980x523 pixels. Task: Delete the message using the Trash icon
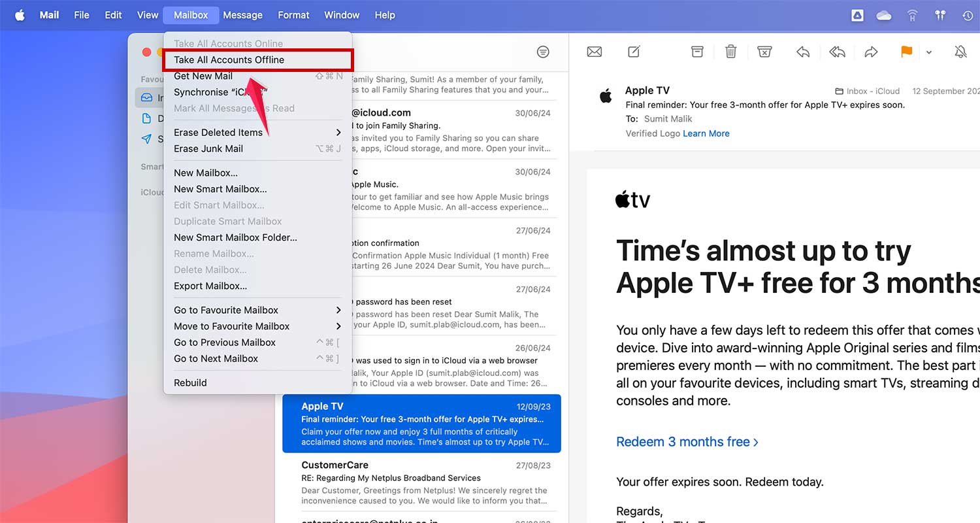pyautogui.click(x=730, y=52)
